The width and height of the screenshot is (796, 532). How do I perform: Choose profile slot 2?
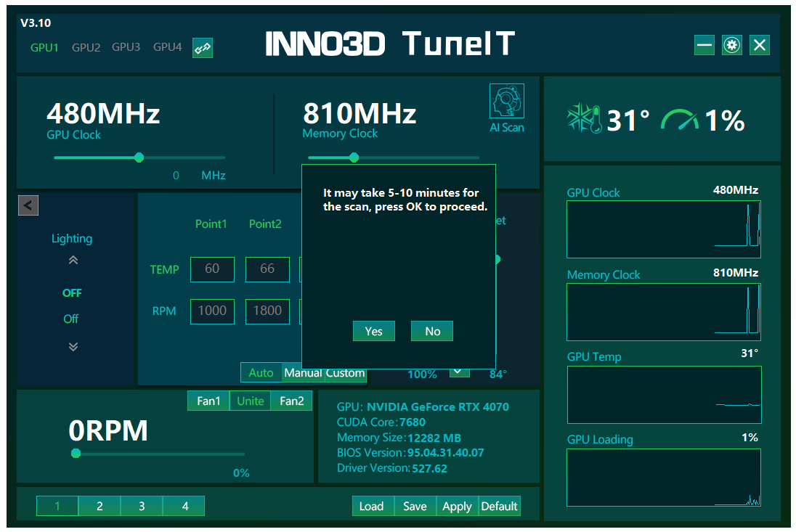pyautogui.click(x=99, y=506)
